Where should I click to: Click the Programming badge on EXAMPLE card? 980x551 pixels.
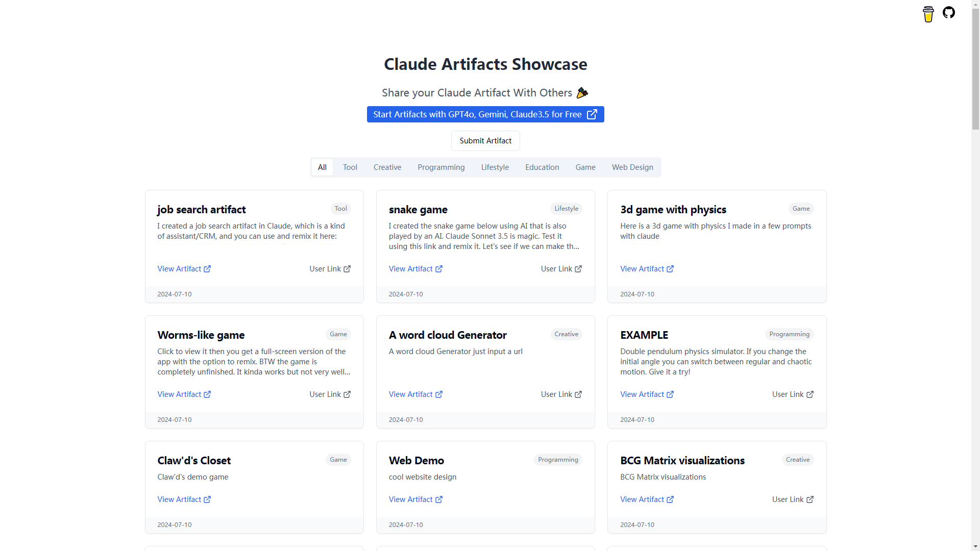[x=789, y=334]
